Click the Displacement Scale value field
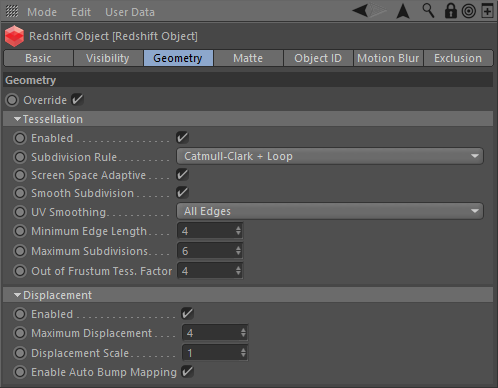The image size is (498, 388). click(x=215, y=353)
